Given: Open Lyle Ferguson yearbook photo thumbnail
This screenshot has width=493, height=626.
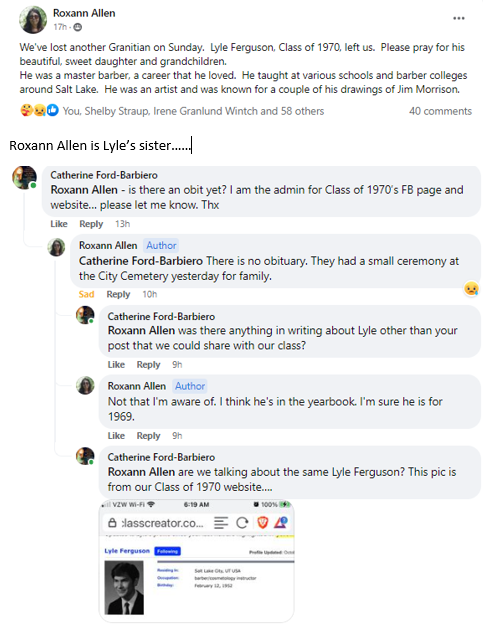Looking at the screenshot, I should click(124, 587).
